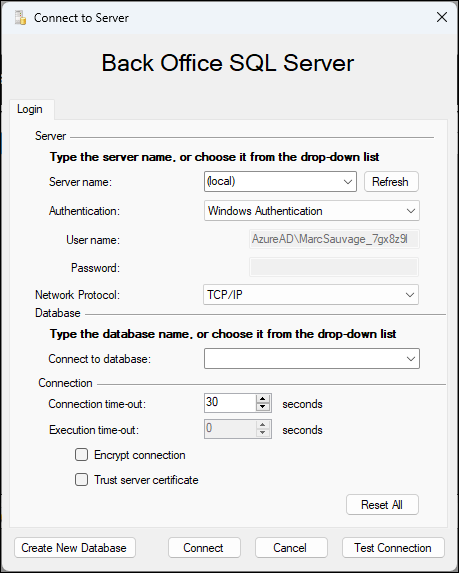Viewport: 459px width, 573px height.
Task: Expand the Connect to database dropdown
Action: pyautogui.click(x=410, y=359)
